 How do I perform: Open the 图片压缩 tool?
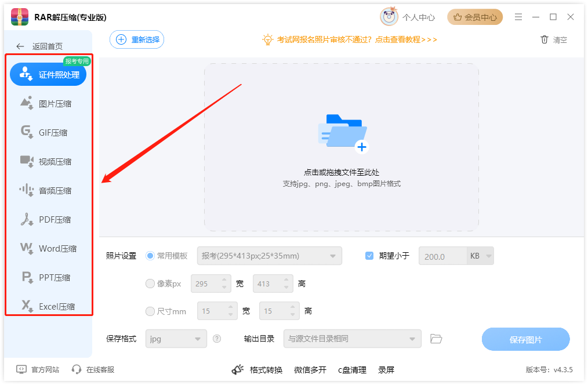click(49, 103)
